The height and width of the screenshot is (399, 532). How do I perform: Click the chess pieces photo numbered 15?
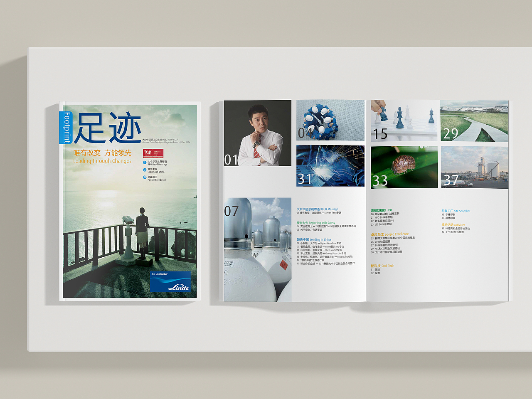[x=404, y=121]
